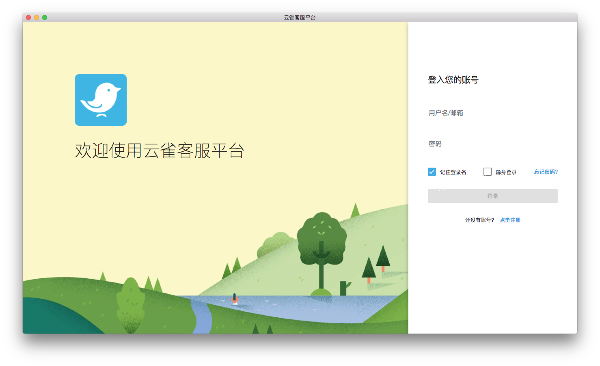This screenshot has width=600, height=366.
Task: Click the gray login button
Action: 492,196
